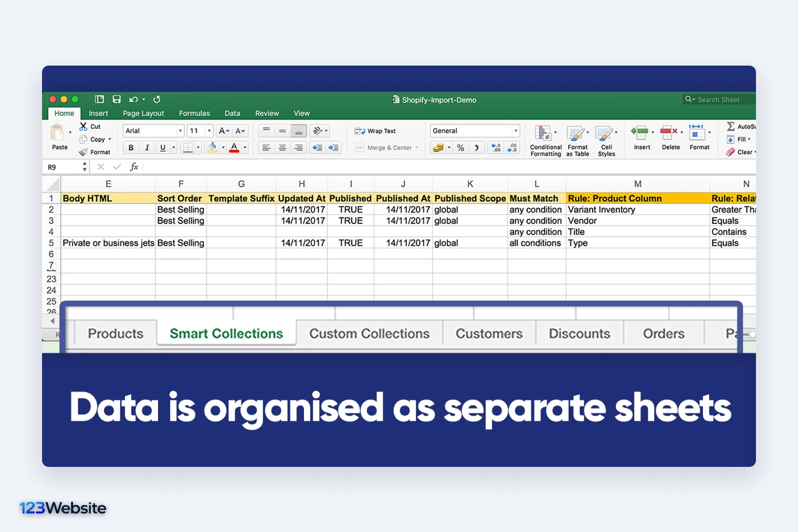Screen dimensions: 798x532
Task: Open the font size 11 dropdown
Action: click(x=209, y=131)
